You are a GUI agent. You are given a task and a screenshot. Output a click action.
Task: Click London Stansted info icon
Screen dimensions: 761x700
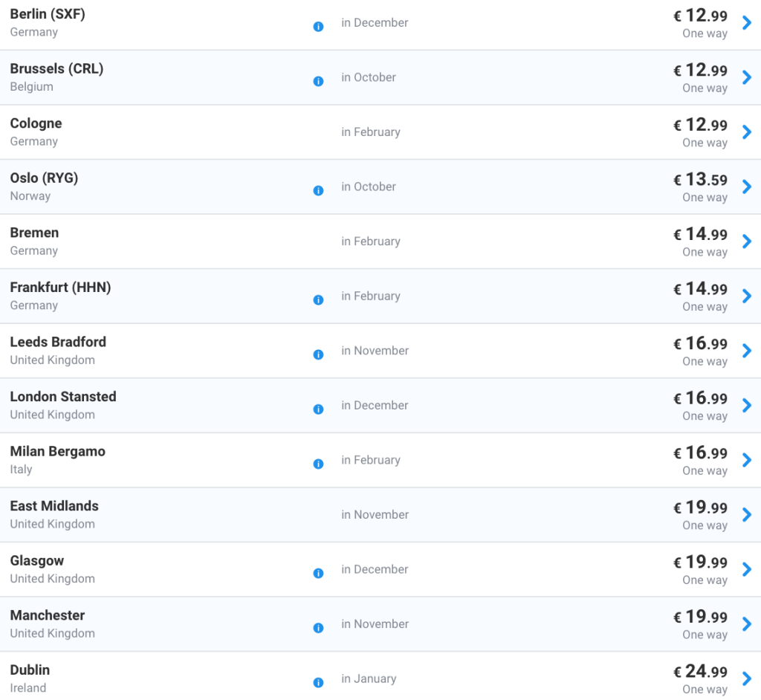tap(318, 409)
